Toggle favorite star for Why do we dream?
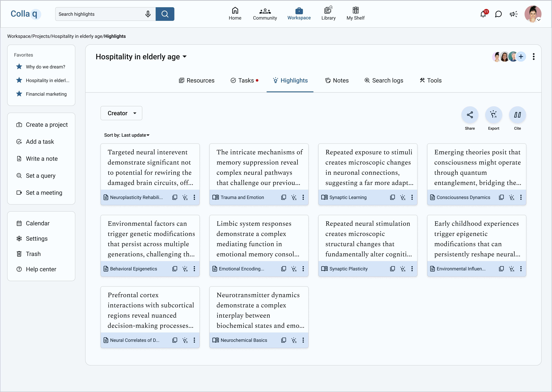Viewport: 552px width, 392px height. pyautogui.click(x=19, y=66)
